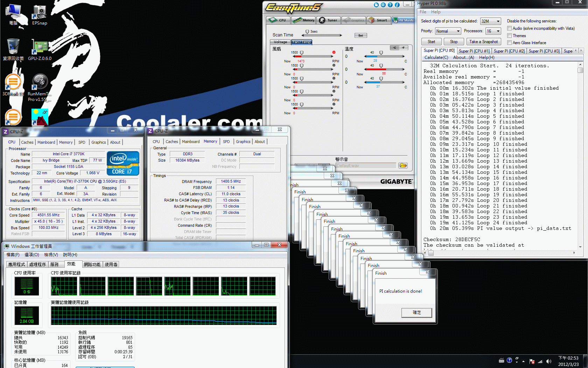Open 檢視(V) menu in Task Manager
Viewport: 588px width, 368px height.
tap(51, 255)
